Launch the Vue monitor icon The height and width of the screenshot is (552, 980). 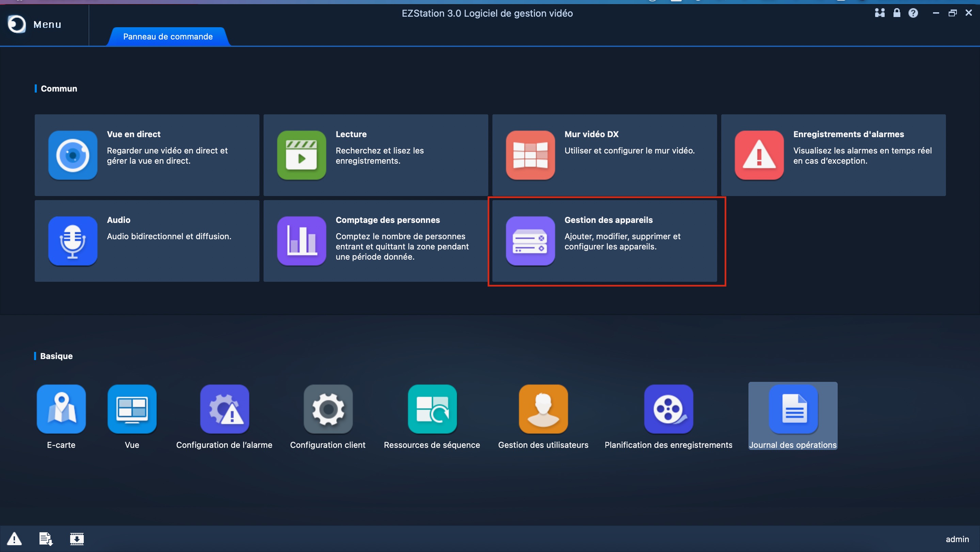pos(132,409)
